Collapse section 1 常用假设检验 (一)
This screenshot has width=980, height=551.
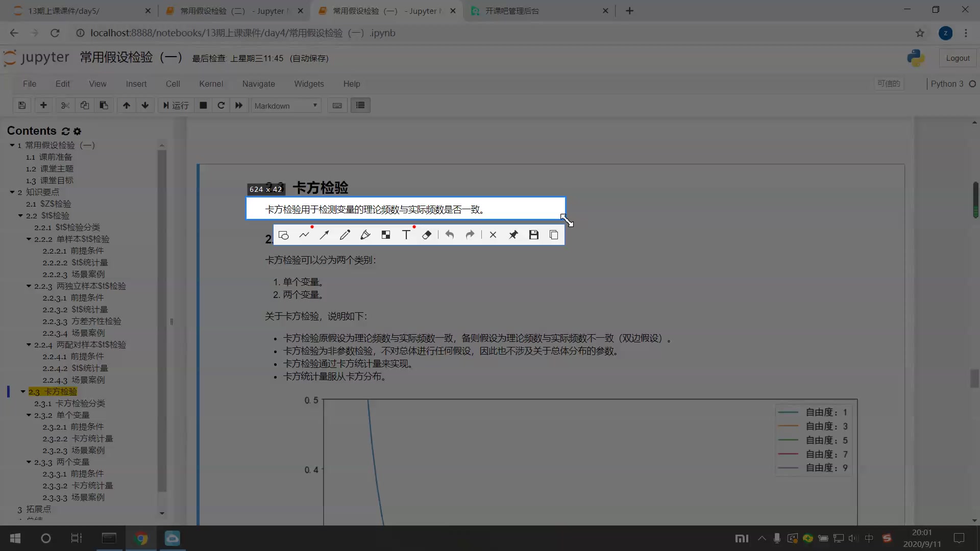point(12,145)
